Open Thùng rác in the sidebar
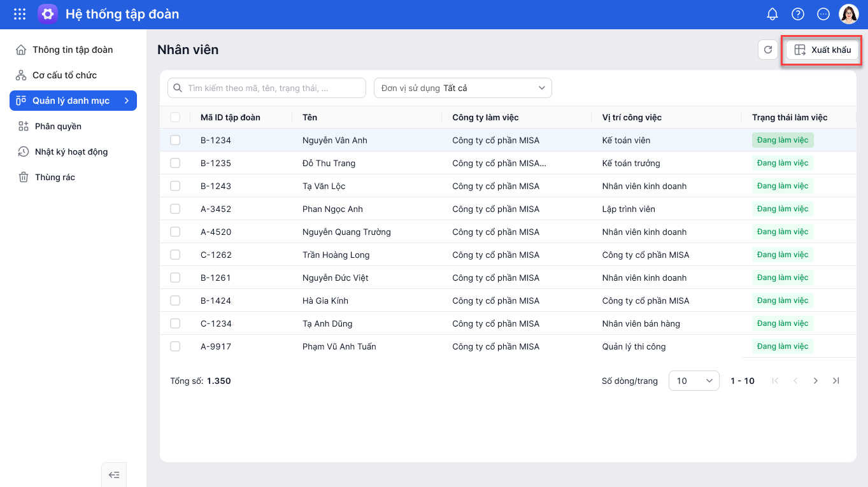Image resolution: width=868 pixels, height=487 pixels. pyautogui.click(x=55, y=177)
